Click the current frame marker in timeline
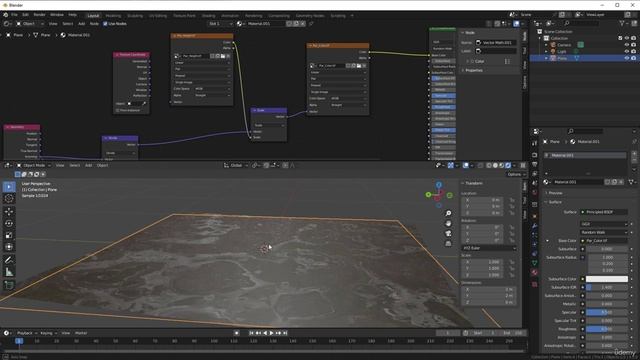 [19, 341]
